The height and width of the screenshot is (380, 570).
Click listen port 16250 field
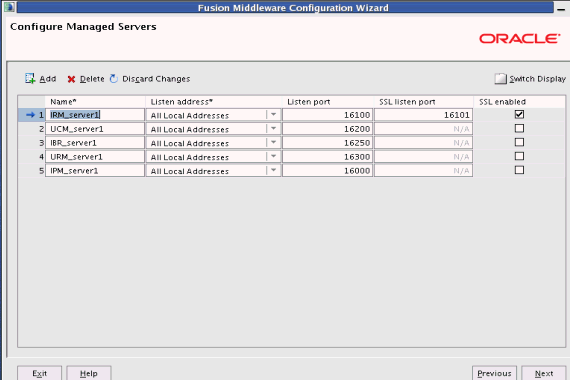tap(328, 143)
